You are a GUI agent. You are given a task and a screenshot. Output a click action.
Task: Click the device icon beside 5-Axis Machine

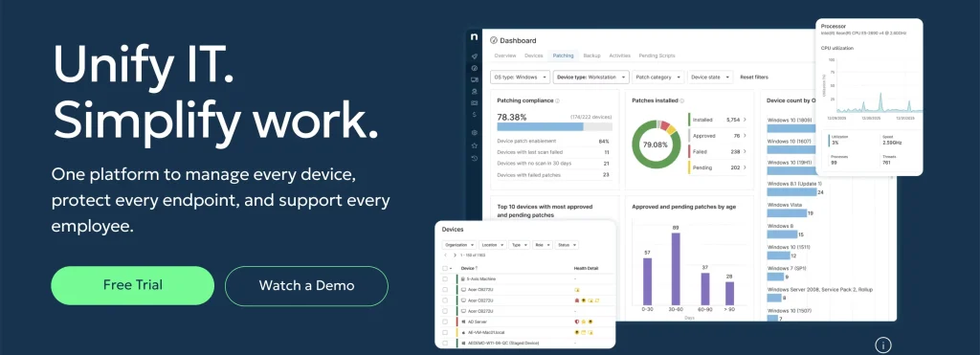[x=462, y=278]
